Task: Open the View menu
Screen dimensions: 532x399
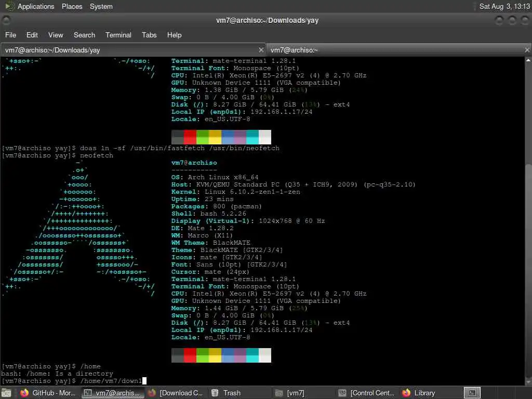Action: pos(56,35)
